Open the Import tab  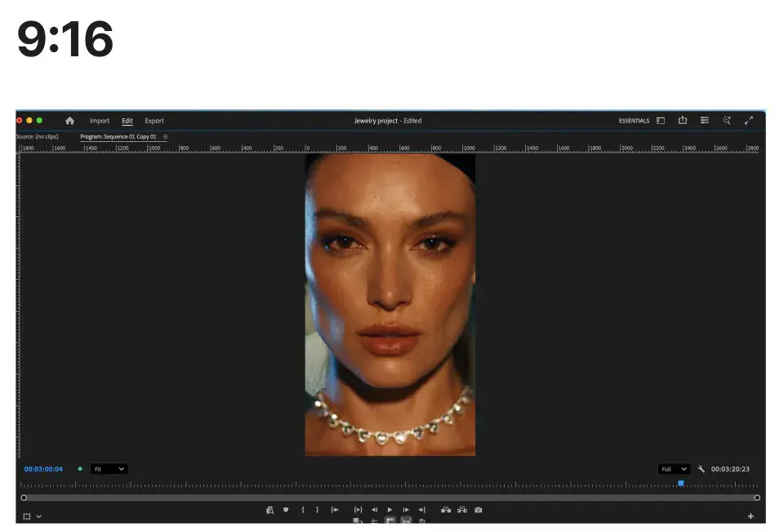click(x=99, y=121)
